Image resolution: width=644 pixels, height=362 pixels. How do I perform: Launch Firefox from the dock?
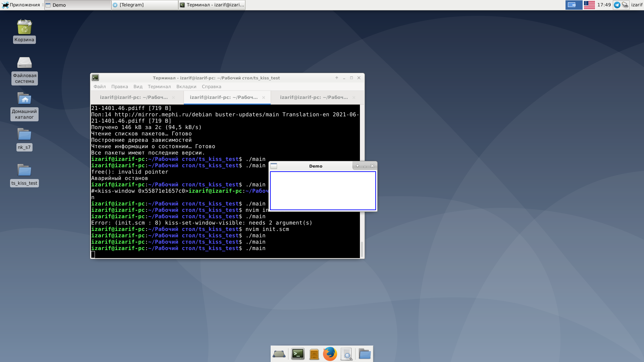tap(330, 354)
